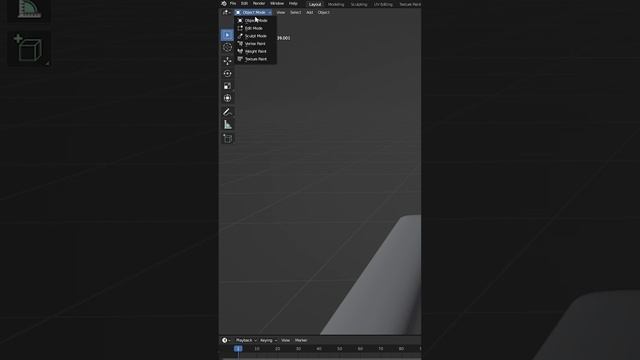Open the viewport Select menu

[x=296, y=12]
